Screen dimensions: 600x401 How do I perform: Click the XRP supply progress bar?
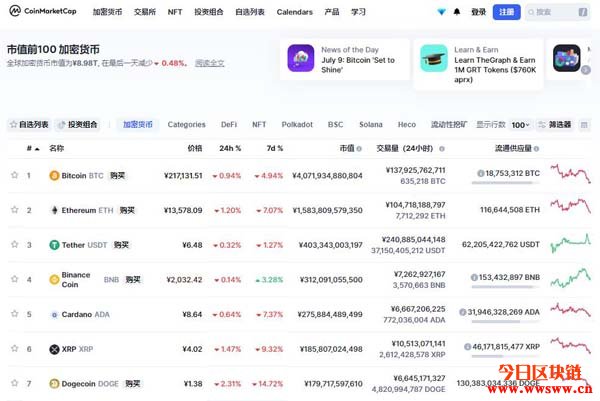click(505, 356)
